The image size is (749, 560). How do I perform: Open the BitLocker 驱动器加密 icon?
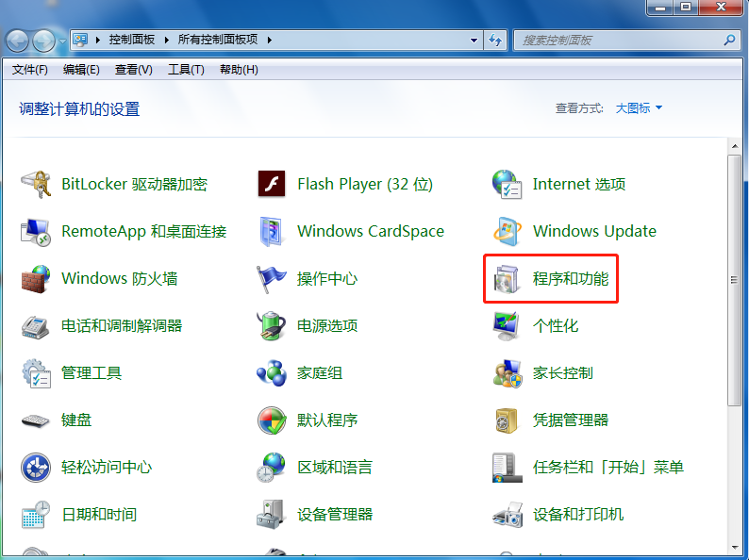pyautogui.click(x=36, y=185)
